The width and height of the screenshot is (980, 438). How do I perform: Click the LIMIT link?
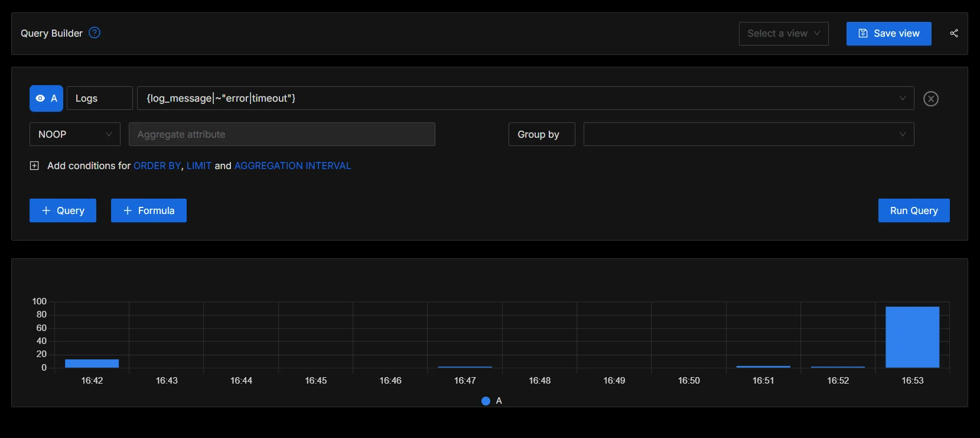[199, 166]
